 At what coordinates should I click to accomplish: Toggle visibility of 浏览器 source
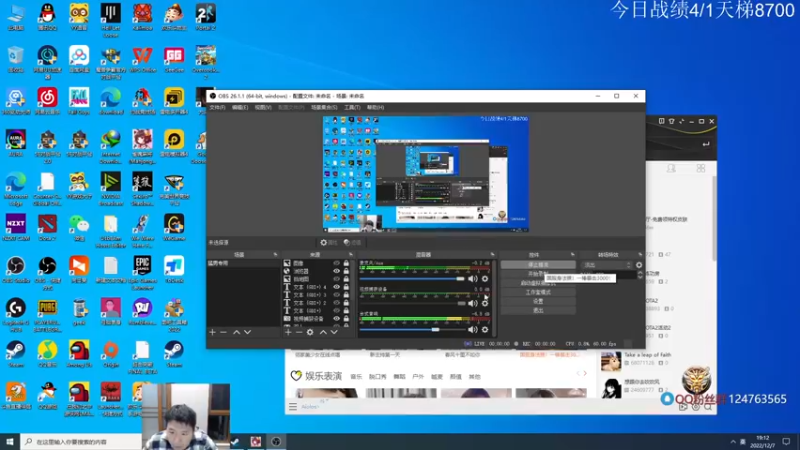coord(336,271)
